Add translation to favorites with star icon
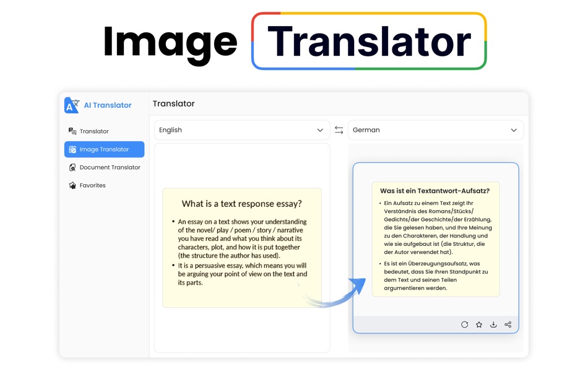The width and height of the screenshot is (588, 368). pyautogui.click(x=479, y=325)
